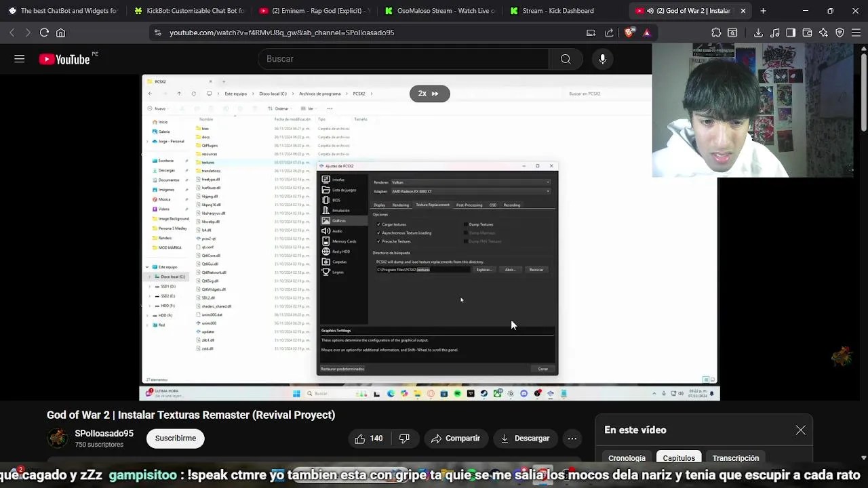The width and height of the screenshot is (868, 488).
Task: Enable the Dump Textures checkbox
Action: [x=466, y=224]
